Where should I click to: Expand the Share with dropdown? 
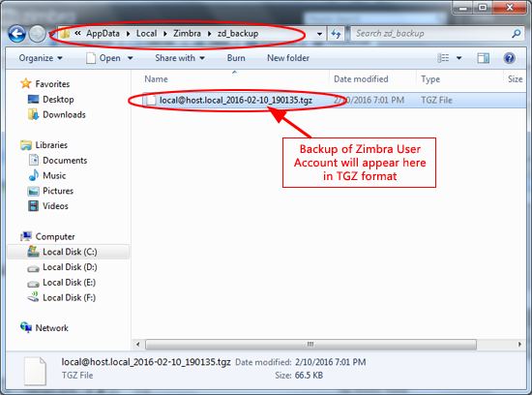(x=180, y=58)
